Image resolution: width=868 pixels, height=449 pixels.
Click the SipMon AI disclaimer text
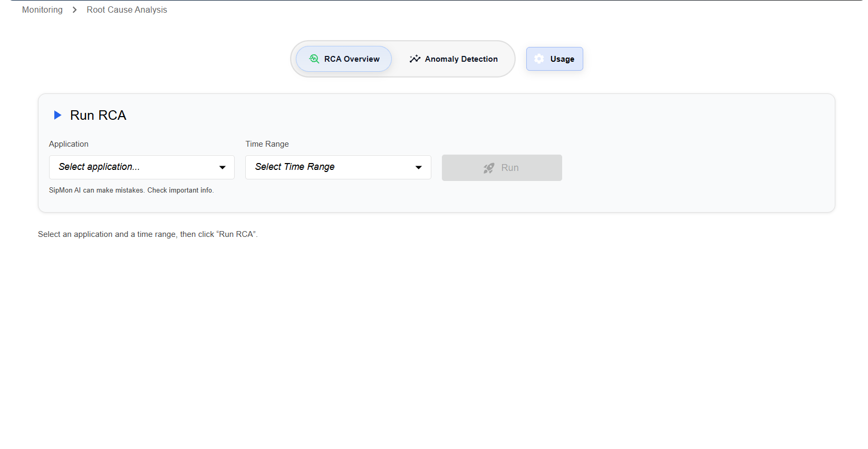[x=131, y=190]
